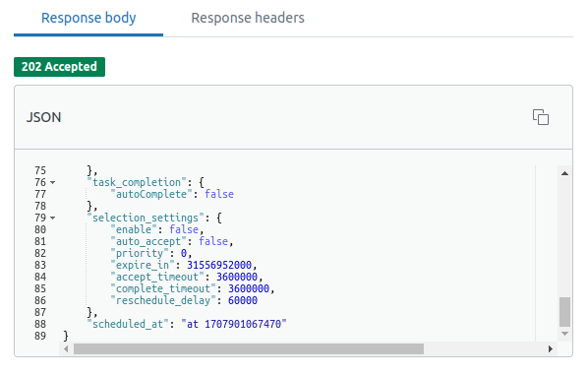Click the autoComplete false value

coord(219,194)
